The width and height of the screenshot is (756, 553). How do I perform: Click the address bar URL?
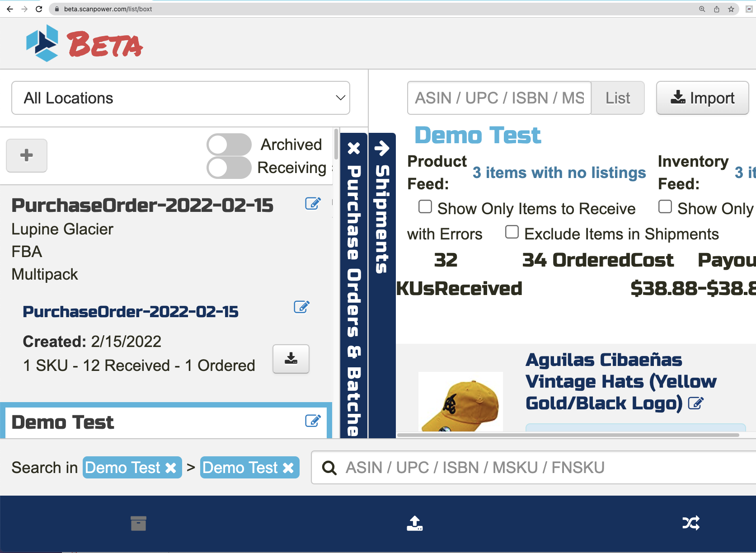click(108, 9)
